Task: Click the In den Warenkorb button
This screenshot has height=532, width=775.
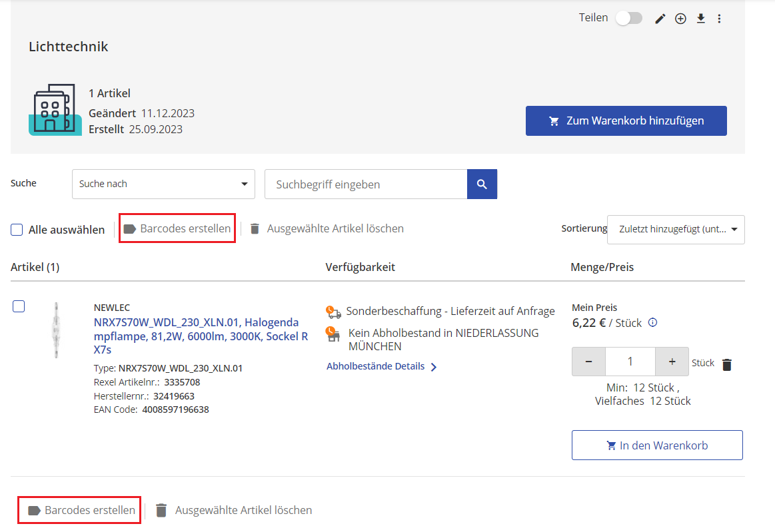Action: click(656, 445)
